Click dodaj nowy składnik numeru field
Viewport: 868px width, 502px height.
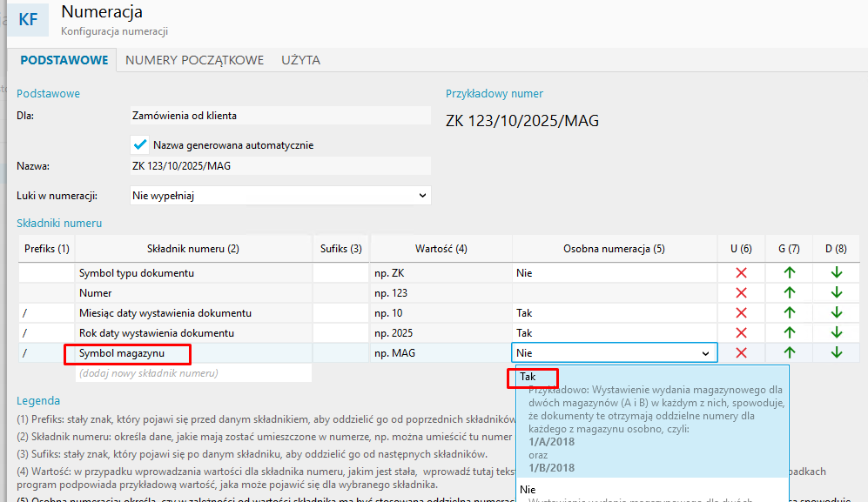192,373
